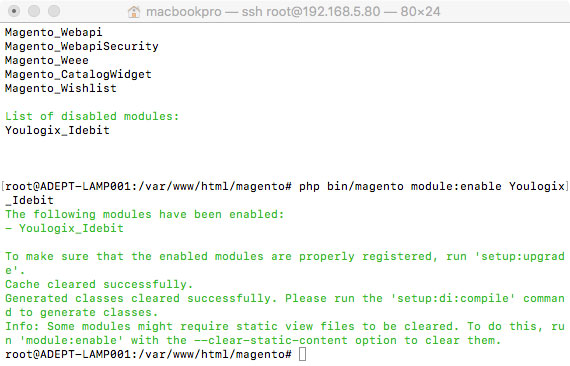
Task: Click the home folder icon in title bar
Action: [x=134, y=12]
